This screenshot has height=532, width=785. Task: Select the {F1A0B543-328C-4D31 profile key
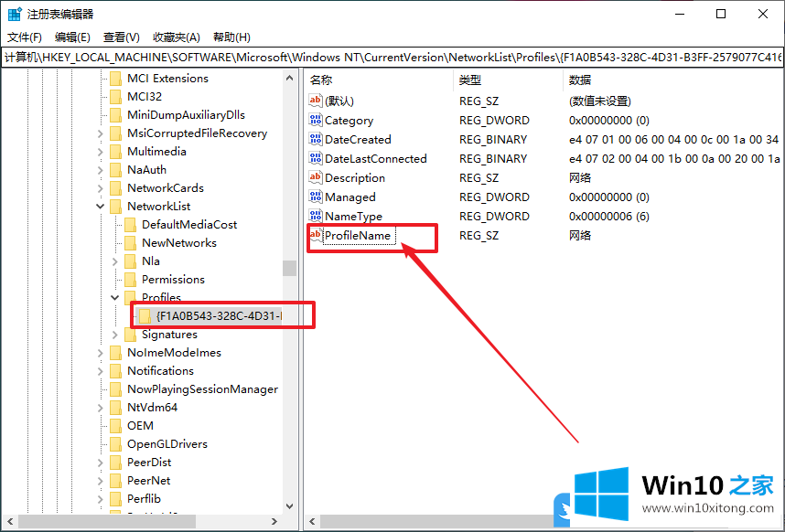pyautogui.click(x=218, y=316)
